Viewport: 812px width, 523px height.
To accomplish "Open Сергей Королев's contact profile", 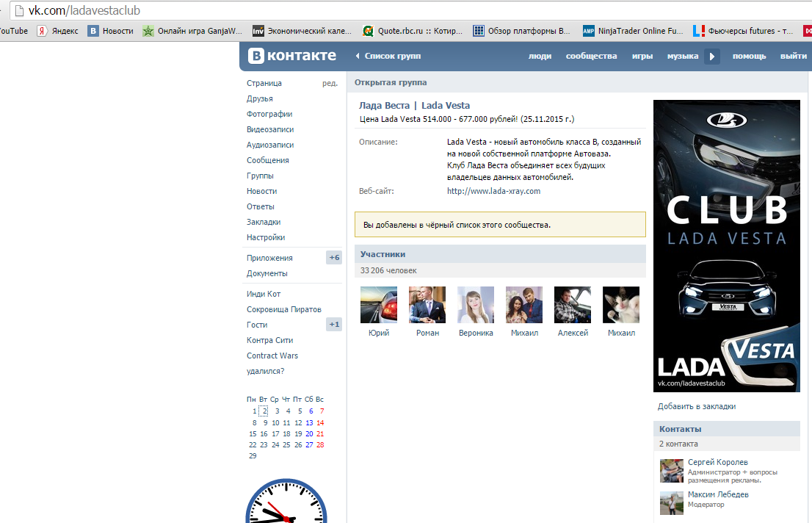I will pos(718,462).
